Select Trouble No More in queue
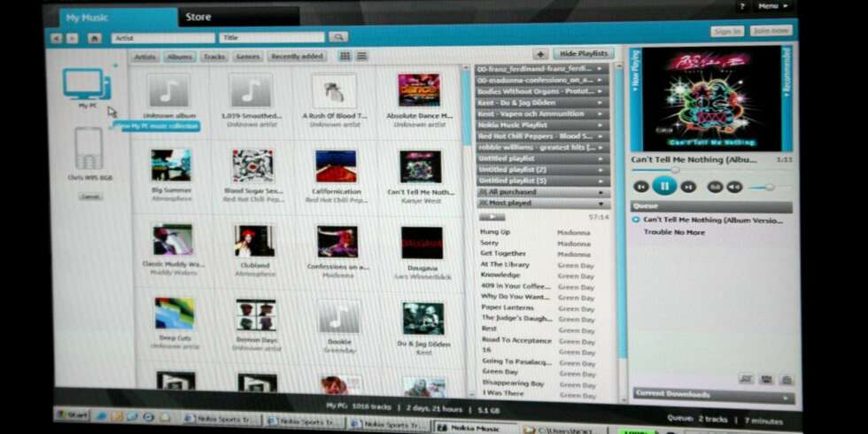The width and height of the screenshot is (868, 434). point(674,232)
